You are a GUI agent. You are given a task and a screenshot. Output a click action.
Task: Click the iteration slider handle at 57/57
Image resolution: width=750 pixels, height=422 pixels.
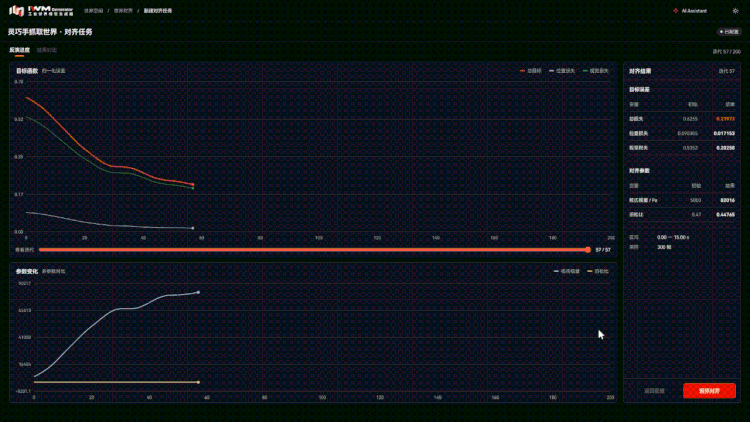588,250
